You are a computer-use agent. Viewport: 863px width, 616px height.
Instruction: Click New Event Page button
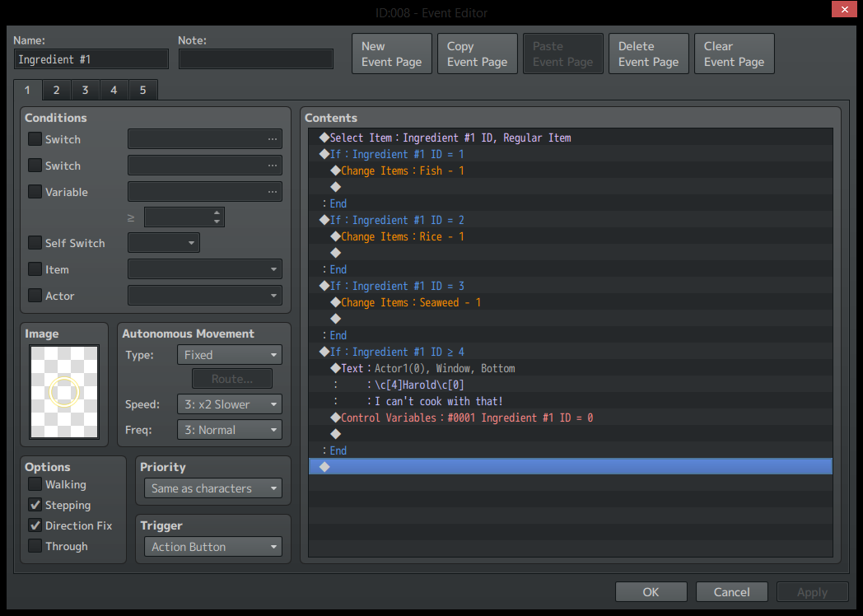click(x=392, y=54)
